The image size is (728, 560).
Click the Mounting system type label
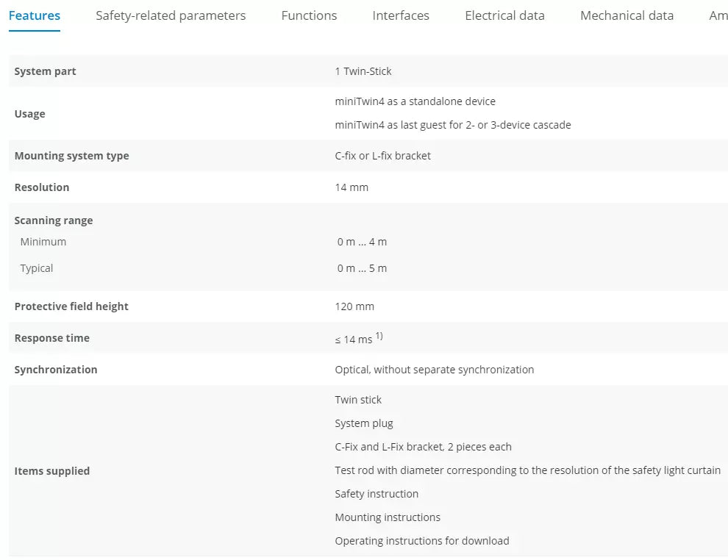click(x=71, y=156)
